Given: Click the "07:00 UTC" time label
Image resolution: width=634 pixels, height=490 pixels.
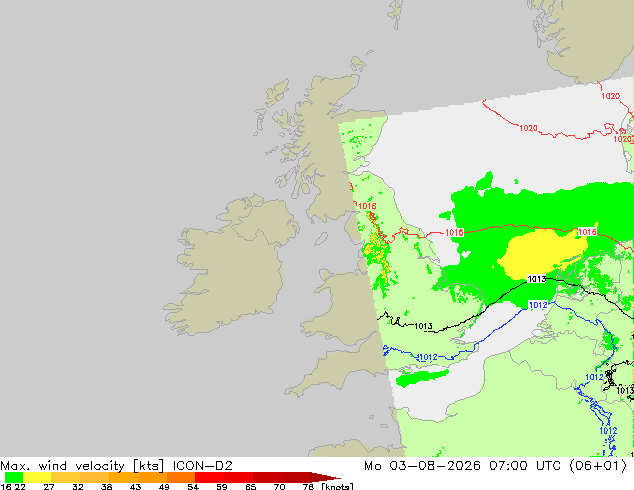Looking at the screenshot, I should pos(525,466).
